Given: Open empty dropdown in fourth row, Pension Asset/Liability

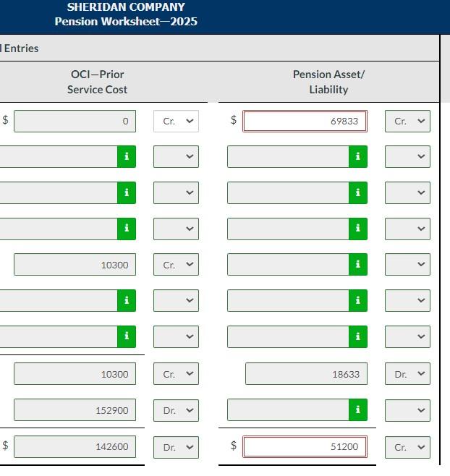Looking at the screenshot, I should coord(407,229).
